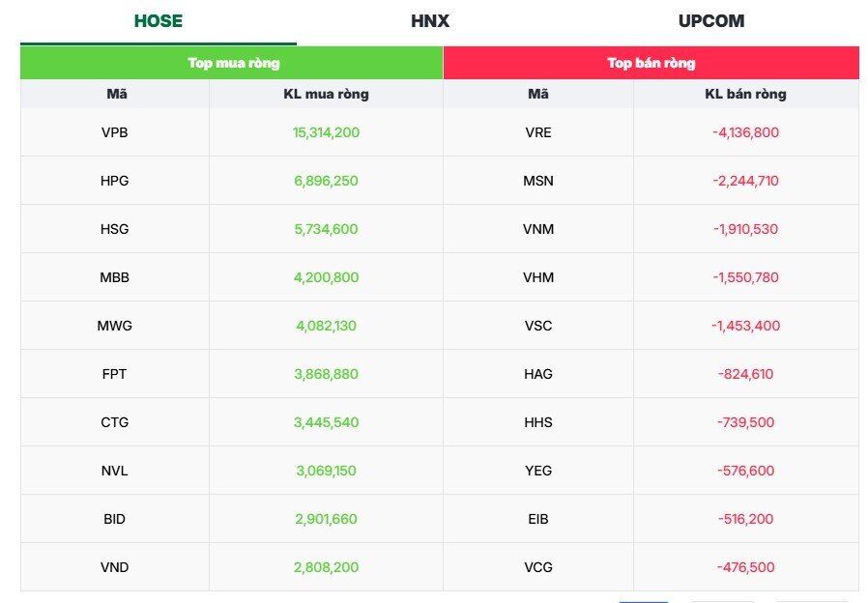Click net sell volume -739,500
This screenshot has width=868, height=603.
[745, 422]
